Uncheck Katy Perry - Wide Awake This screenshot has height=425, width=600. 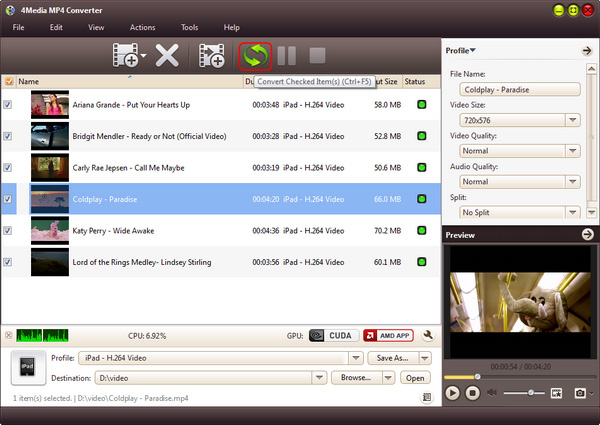8,230
